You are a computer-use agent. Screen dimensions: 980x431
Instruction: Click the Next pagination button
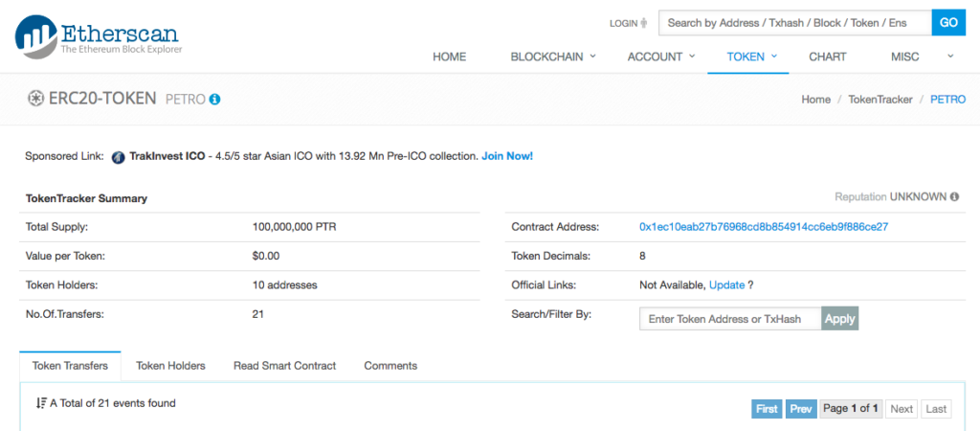(x=902, y=409)
